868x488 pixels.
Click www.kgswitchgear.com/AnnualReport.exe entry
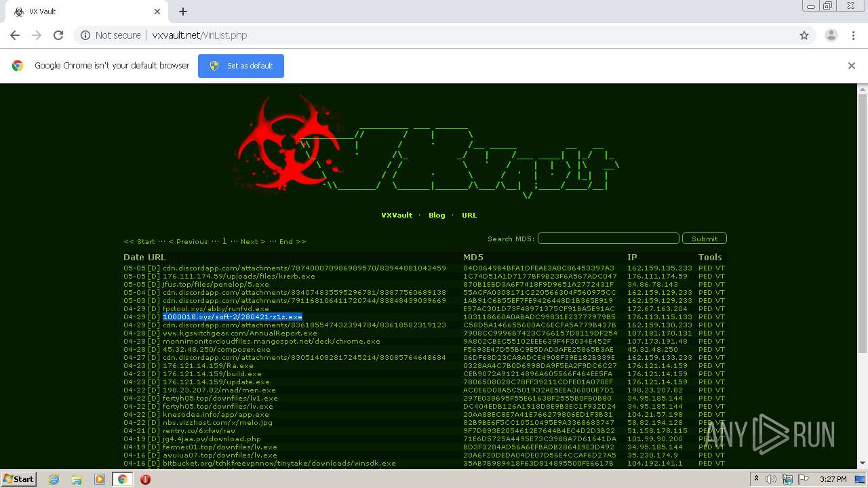pyautogui.click(x=240, y=333)
